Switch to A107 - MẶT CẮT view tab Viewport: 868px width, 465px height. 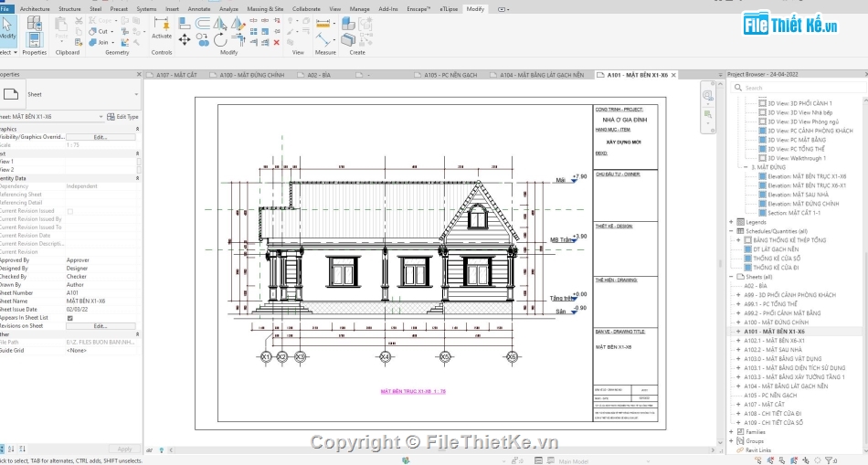click(x=176, y=75)
